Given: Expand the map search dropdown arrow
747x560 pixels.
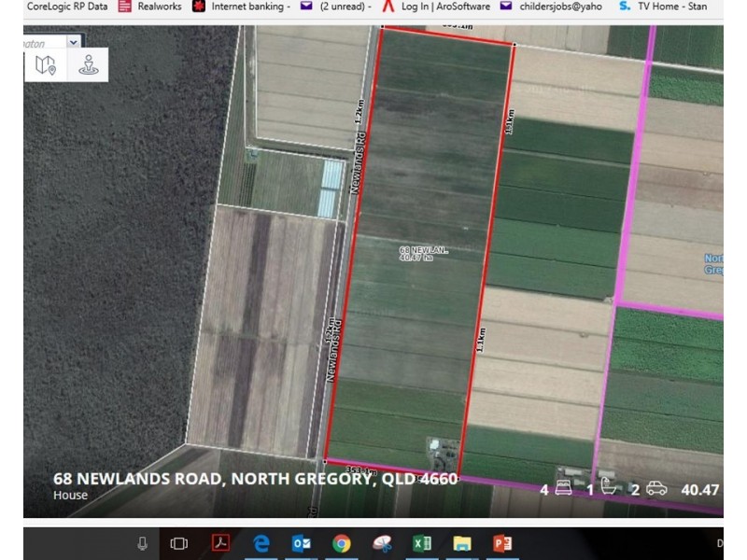Looking at the screenshot, I should tap(74, 42).
